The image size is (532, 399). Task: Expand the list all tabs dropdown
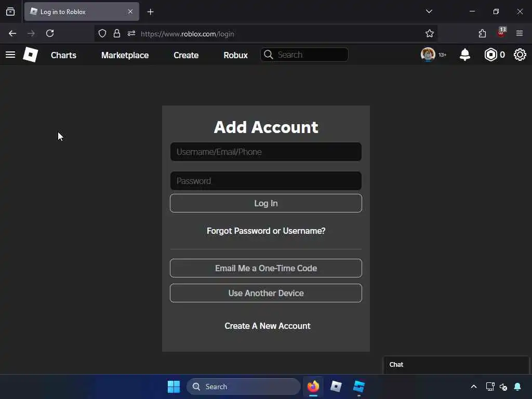pos(429,11)
